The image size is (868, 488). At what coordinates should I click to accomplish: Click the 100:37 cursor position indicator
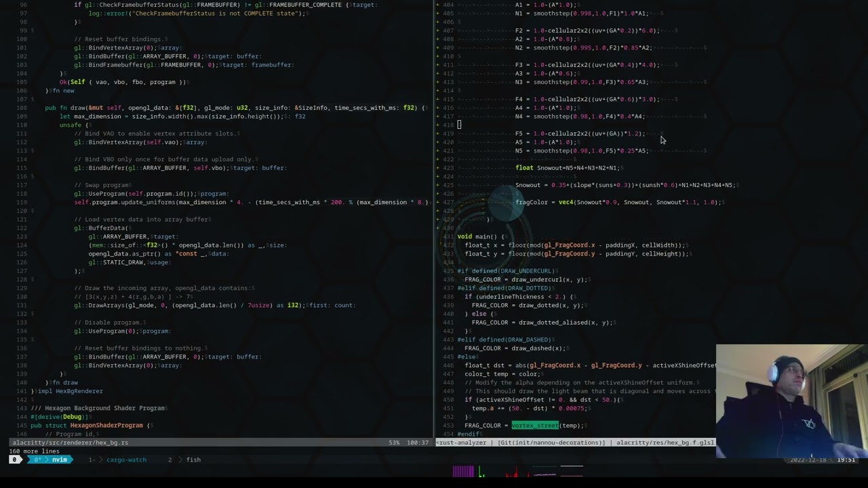418,443
